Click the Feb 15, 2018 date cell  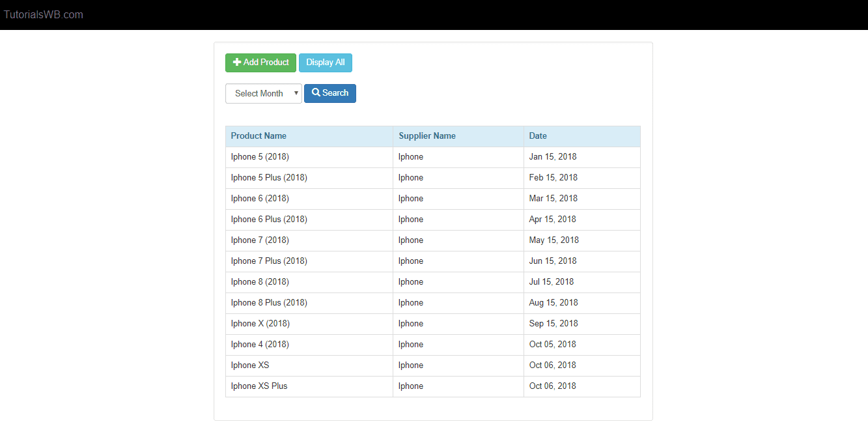coord(582,178)
